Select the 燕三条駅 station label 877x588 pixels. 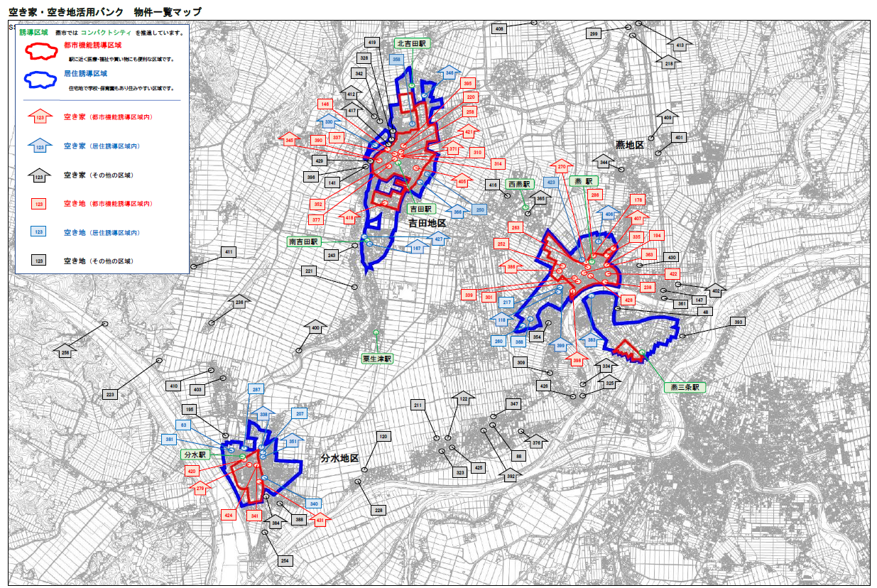click(x=685, y=387)
